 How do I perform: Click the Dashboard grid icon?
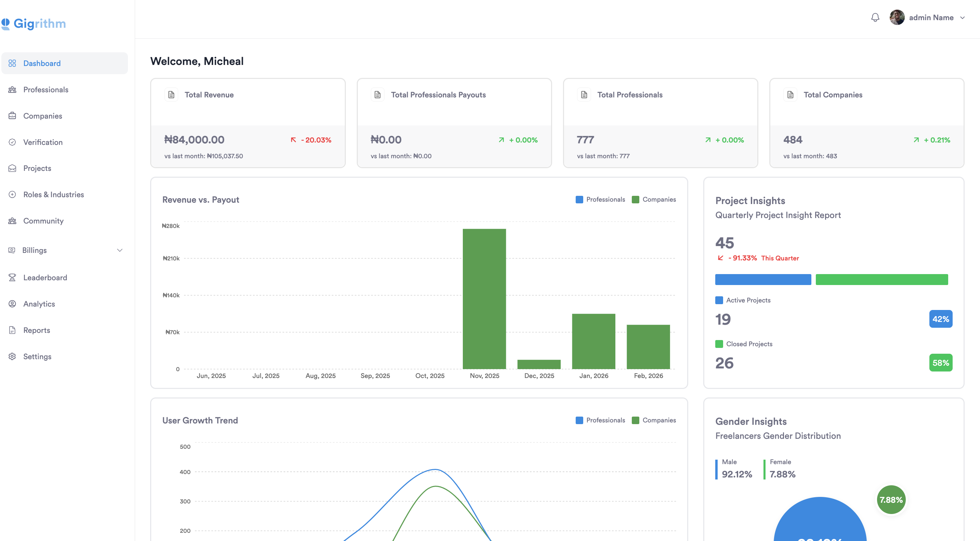(12, 63)
